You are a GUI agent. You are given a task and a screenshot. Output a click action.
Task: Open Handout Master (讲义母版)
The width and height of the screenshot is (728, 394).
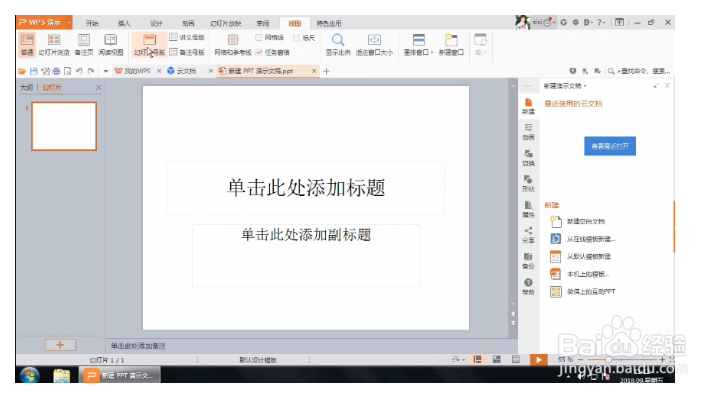point(187,37)
